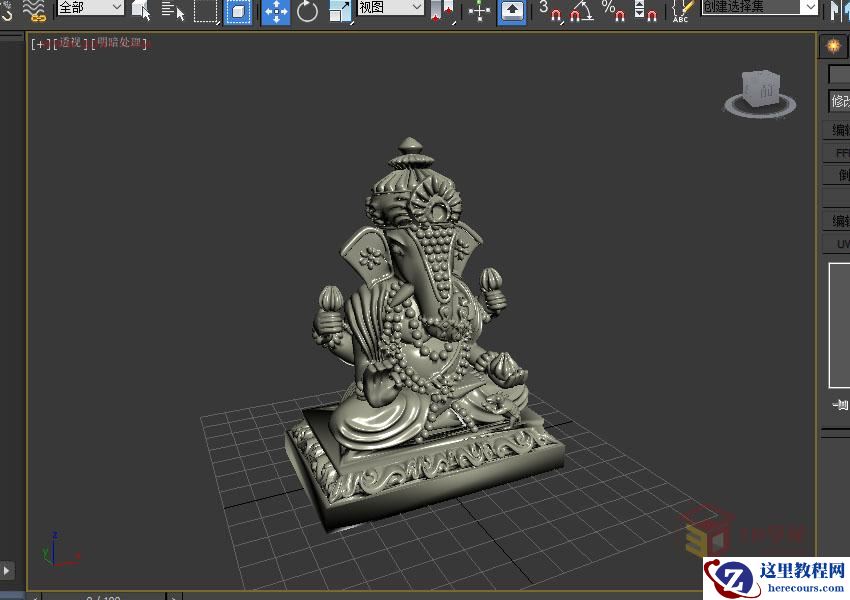This screenshot has width=850, height=600.
Task: Click the Bind to Space Warp icon
Action: pos(36,11)
